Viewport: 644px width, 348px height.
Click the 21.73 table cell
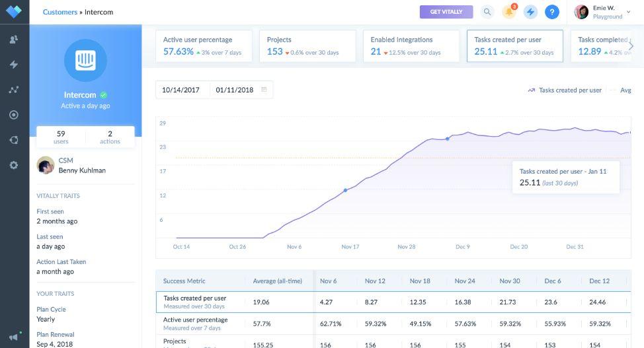[x=508, y=302]
